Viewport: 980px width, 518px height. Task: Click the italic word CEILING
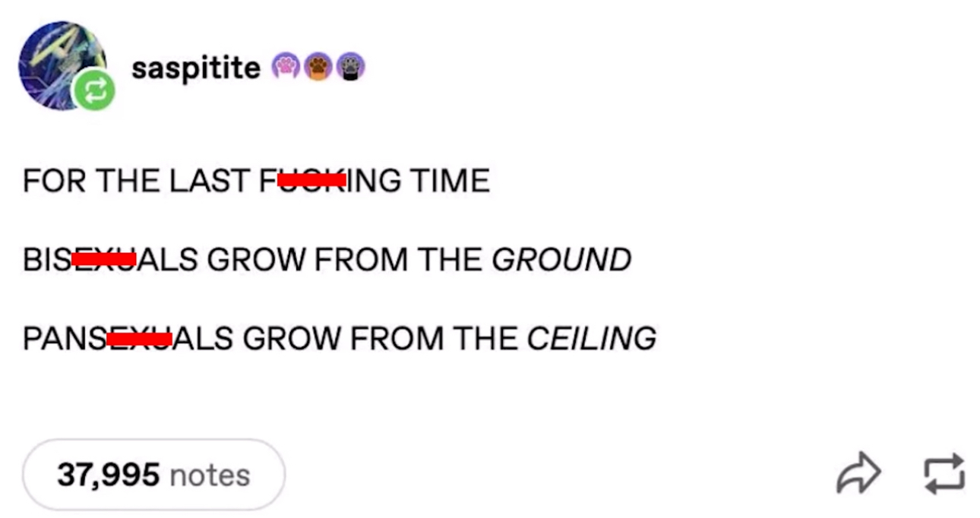point(592,338)
